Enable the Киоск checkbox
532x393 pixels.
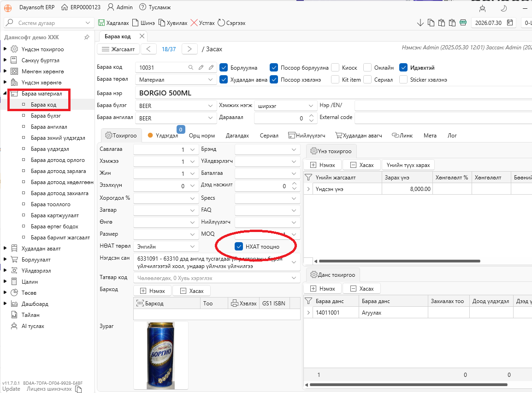[x=335, y=67]
